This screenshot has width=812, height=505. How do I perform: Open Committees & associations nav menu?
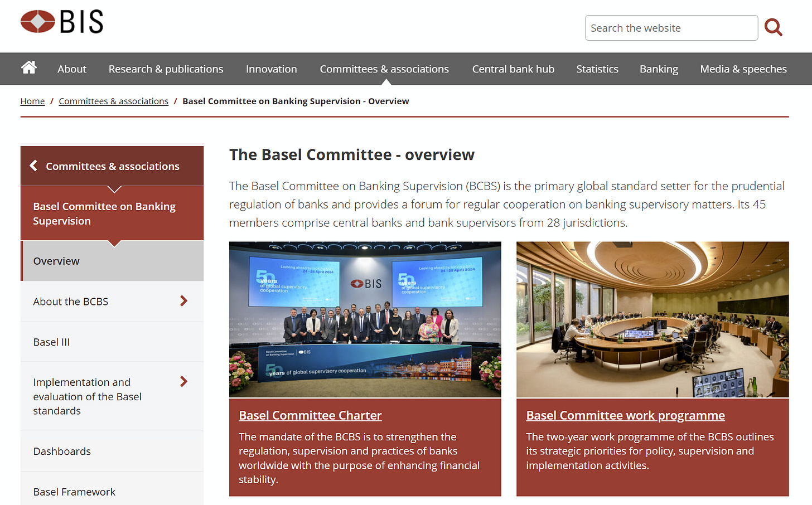pos(384,69)
